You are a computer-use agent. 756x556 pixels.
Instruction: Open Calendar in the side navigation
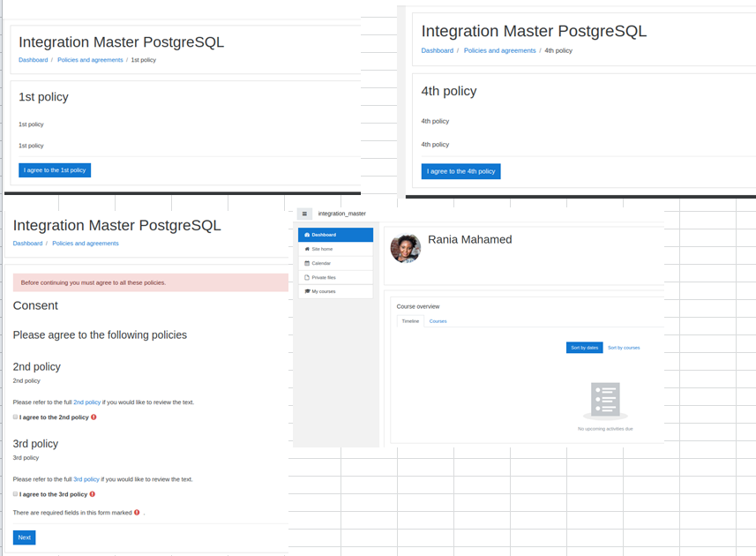335,263
